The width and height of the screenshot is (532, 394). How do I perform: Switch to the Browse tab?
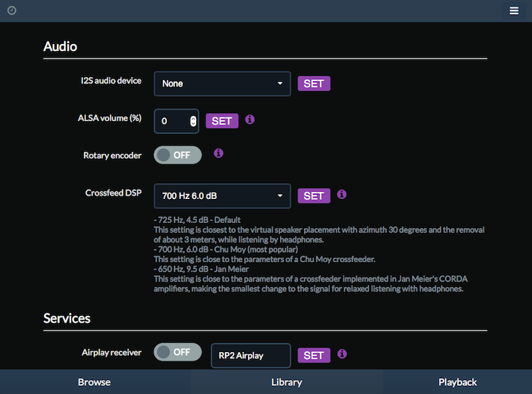click(94, 382)
